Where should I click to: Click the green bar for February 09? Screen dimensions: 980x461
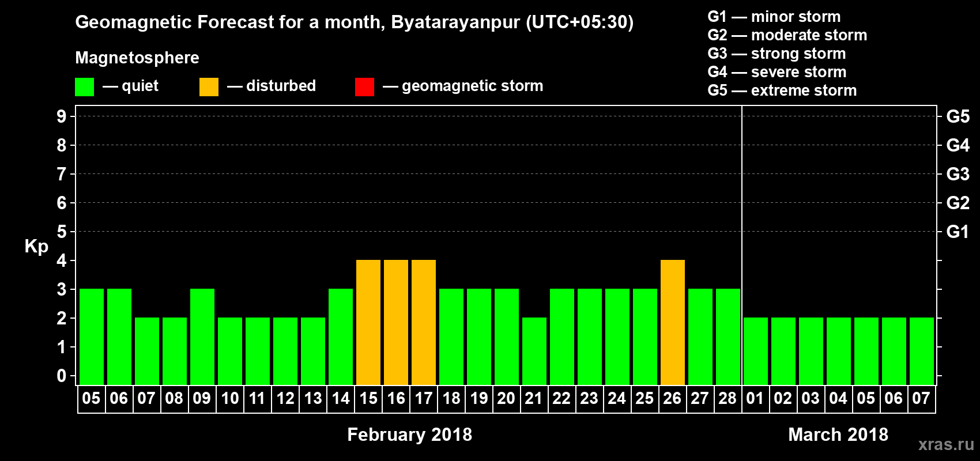[202, 337]
